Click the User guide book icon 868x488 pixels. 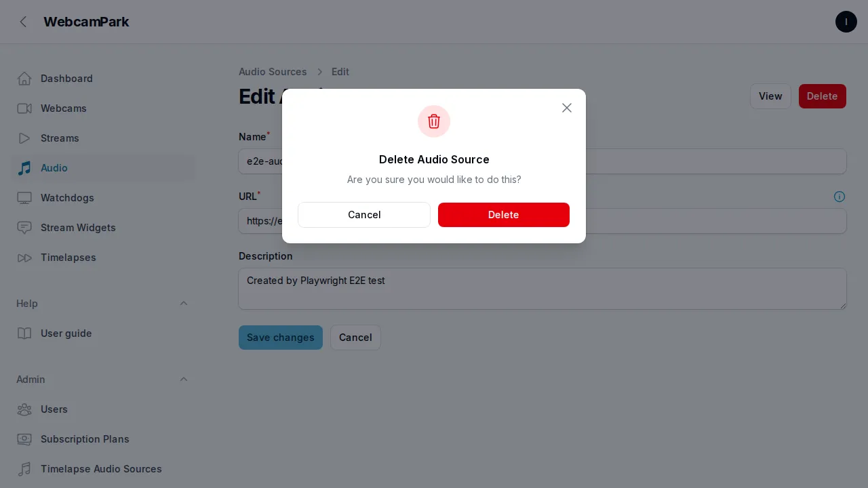24,333
